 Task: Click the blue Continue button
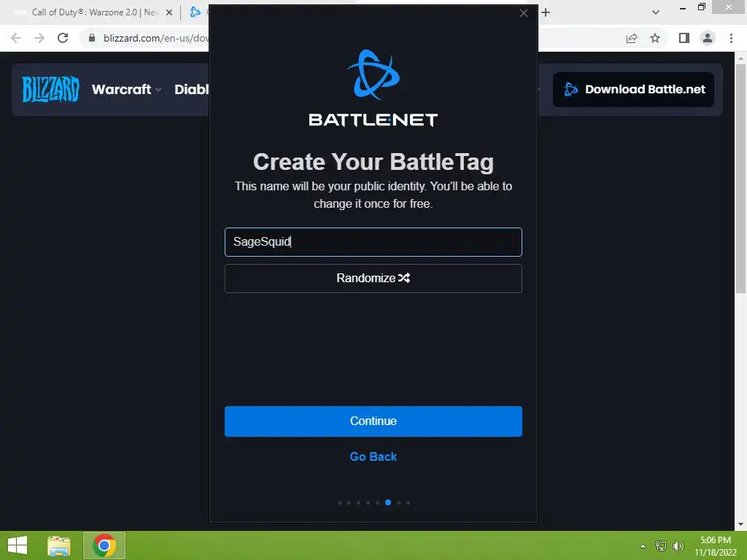pyautogui.click(x=373, y=421)
